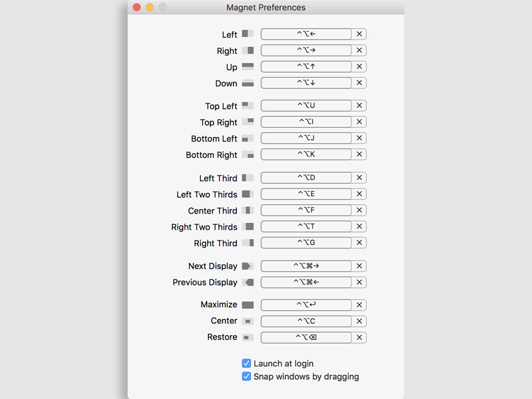Screen dimensions: 532x399
Task: Click the Next Display arrow icon
Action: click(x=248, y=266)
